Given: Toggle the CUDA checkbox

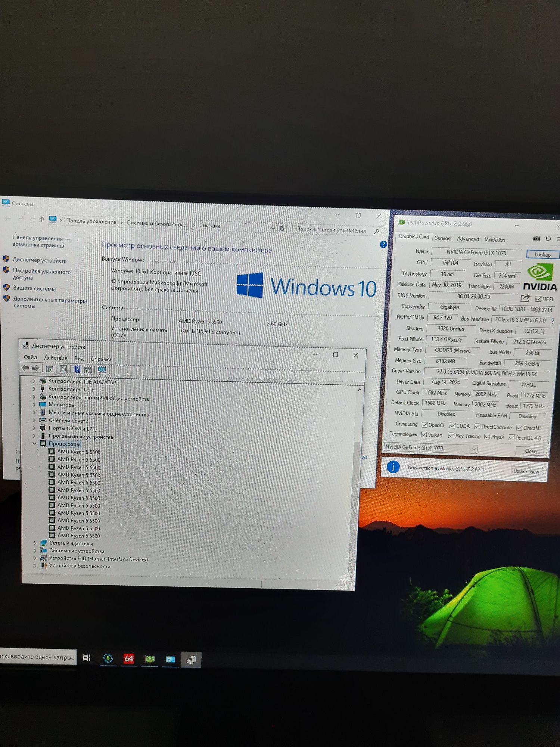Looking at the screenshot, I should 452,425.
